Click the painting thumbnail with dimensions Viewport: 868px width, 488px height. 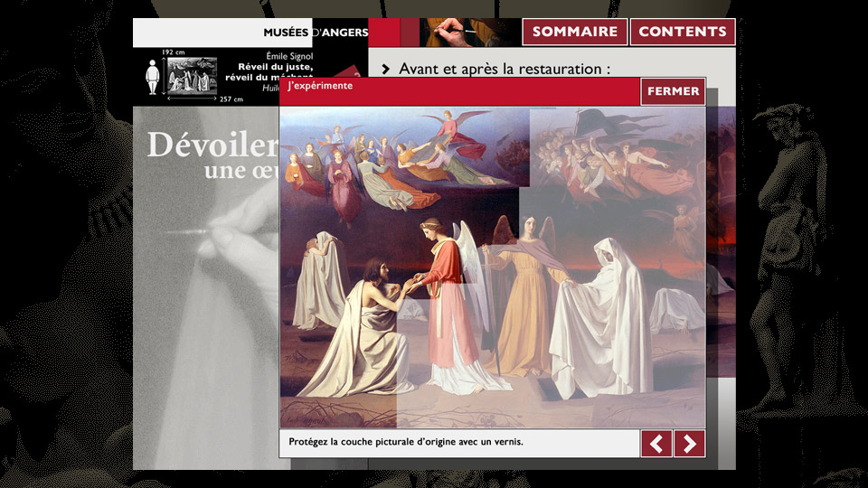[192, 75]
